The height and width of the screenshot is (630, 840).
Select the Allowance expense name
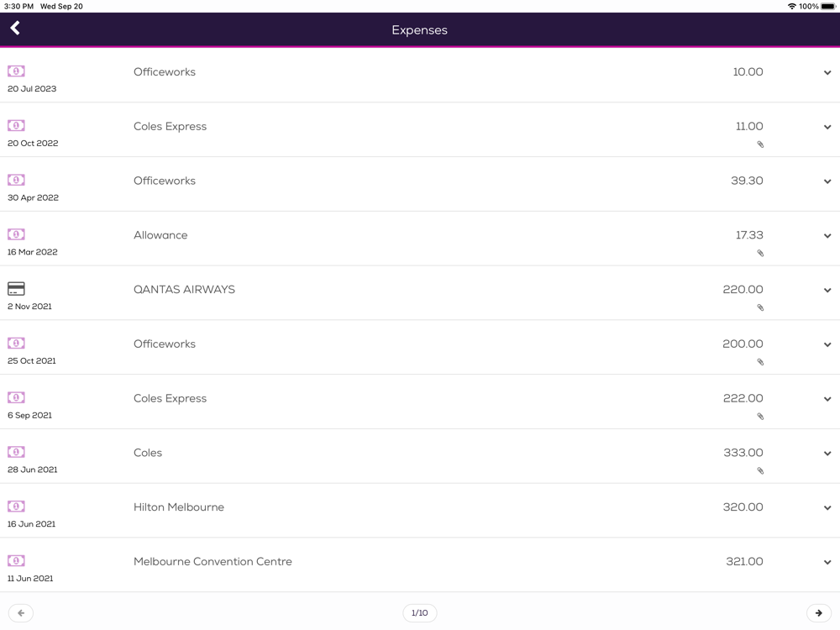click(x=160, y=235)
